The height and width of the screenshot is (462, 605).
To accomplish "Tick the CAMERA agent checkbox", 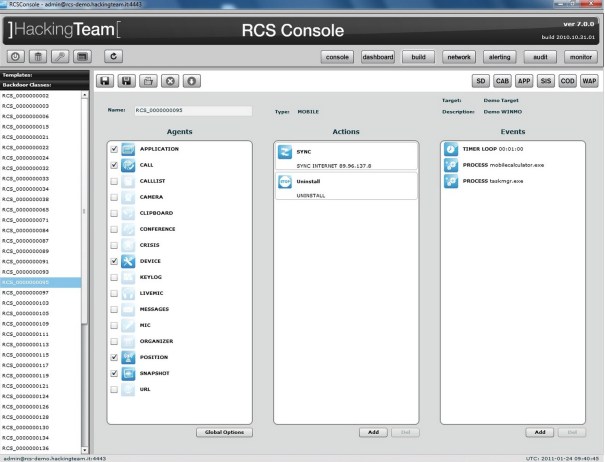I will (114, 198).
